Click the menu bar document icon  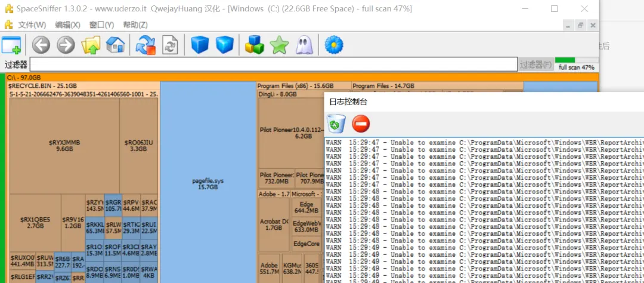tap(8, 24)
